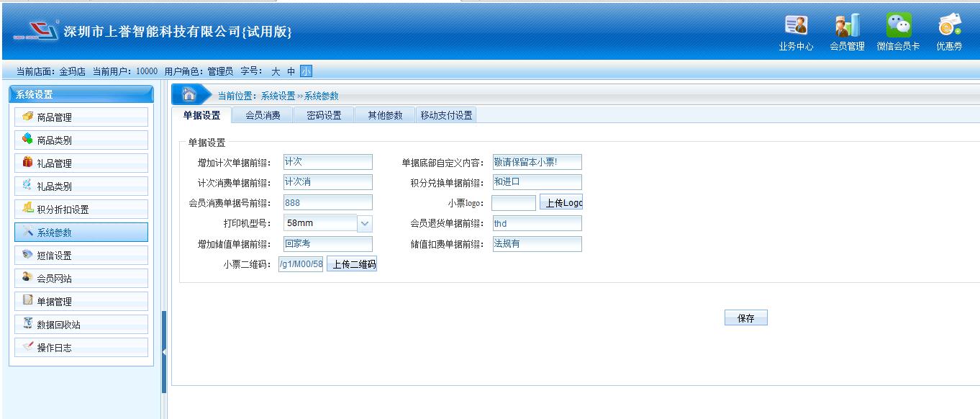Click the home icon in breadcrumb
This screenshot has height=419, width=980.
189,95
